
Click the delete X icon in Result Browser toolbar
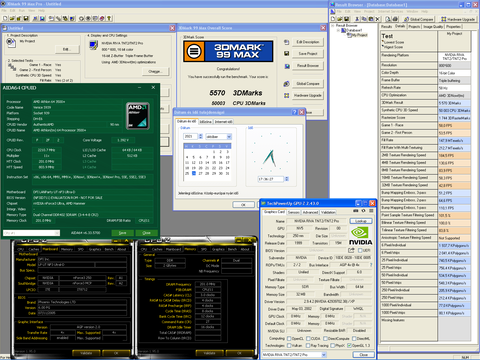pos(377,19)
